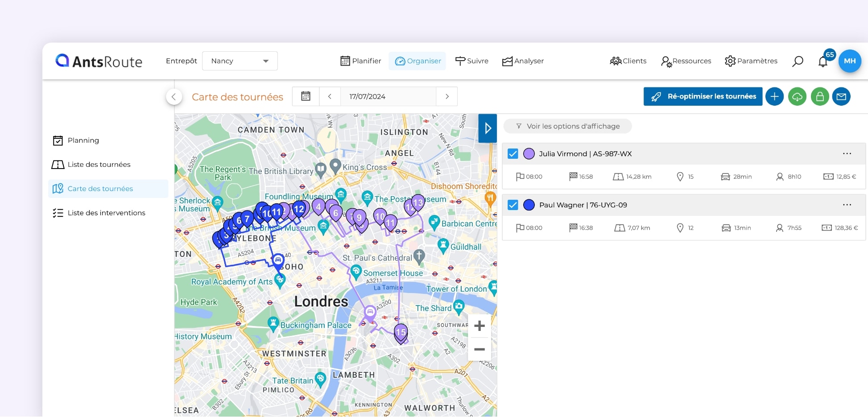Open the calendar date picker icon

[x=306, y=96]
